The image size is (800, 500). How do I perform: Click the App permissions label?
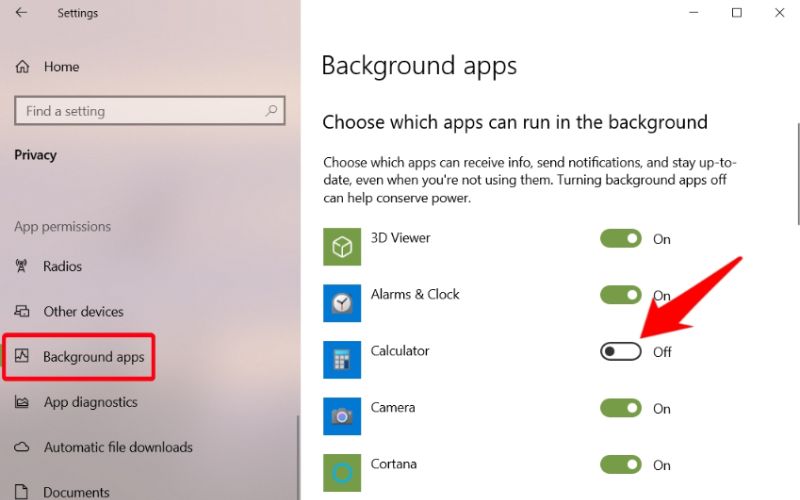pos(62,227)
